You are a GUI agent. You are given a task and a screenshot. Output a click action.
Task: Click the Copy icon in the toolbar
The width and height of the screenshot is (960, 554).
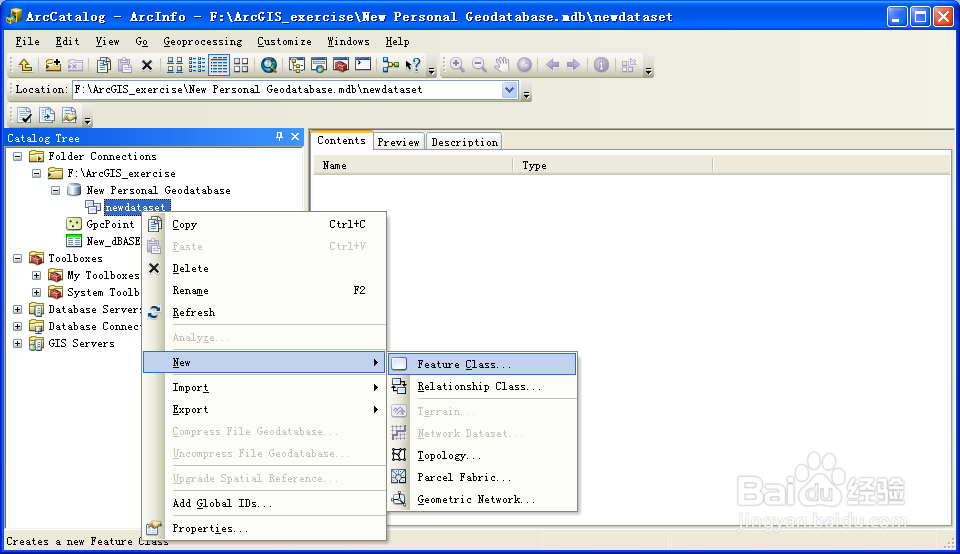coord(104,65)
